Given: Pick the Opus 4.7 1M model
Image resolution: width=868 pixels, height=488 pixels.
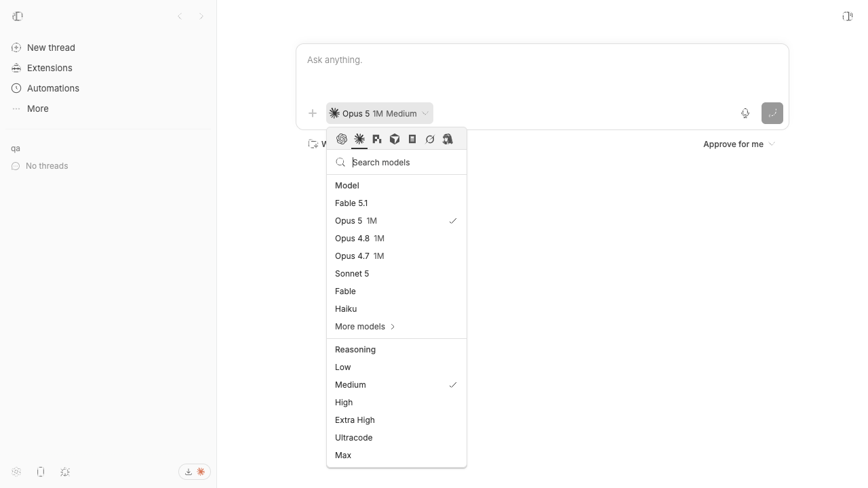Looking at the screenshot, I should [x=397, y=256].
